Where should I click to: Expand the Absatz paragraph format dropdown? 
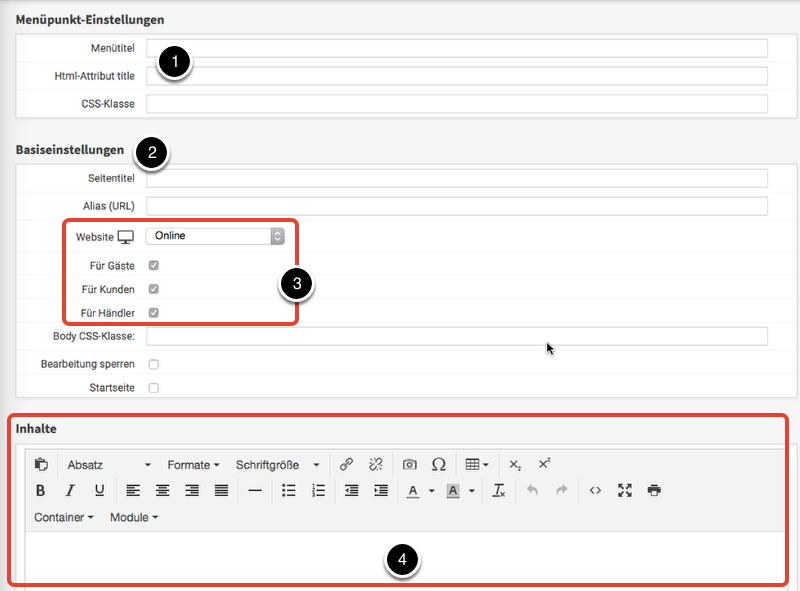pos(109,464)
